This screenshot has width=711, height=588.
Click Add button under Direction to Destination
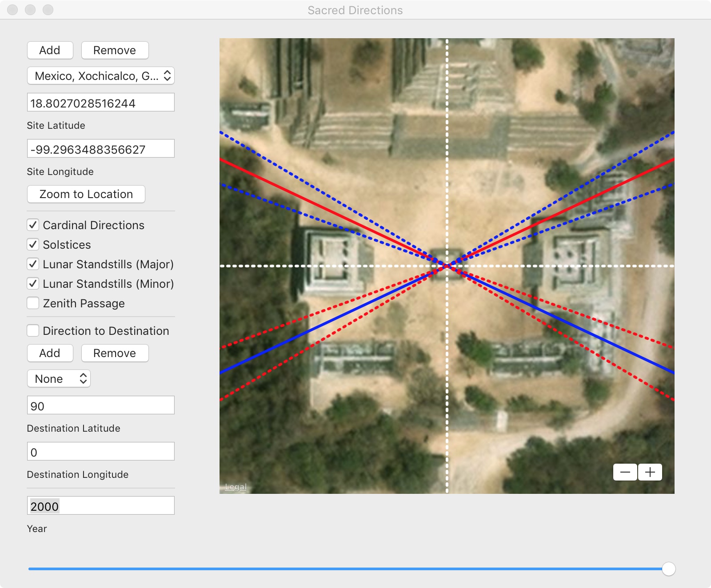pyautogui.click(x=50, y=353)
